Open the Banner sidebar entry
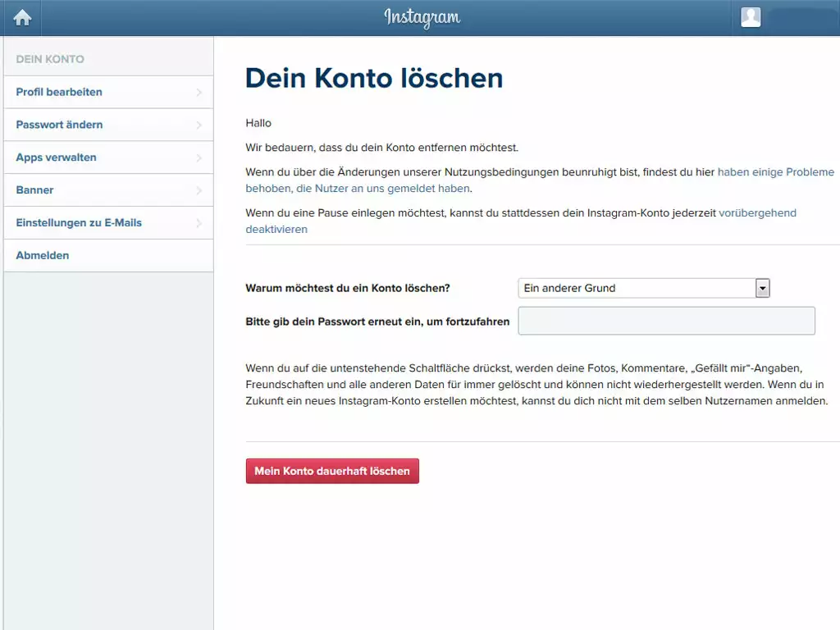840x630 pixels. [34, 190]
